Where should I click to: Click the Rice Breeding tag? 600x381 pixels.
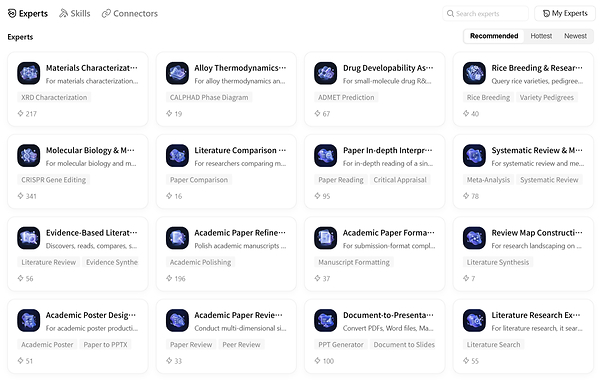488,97
